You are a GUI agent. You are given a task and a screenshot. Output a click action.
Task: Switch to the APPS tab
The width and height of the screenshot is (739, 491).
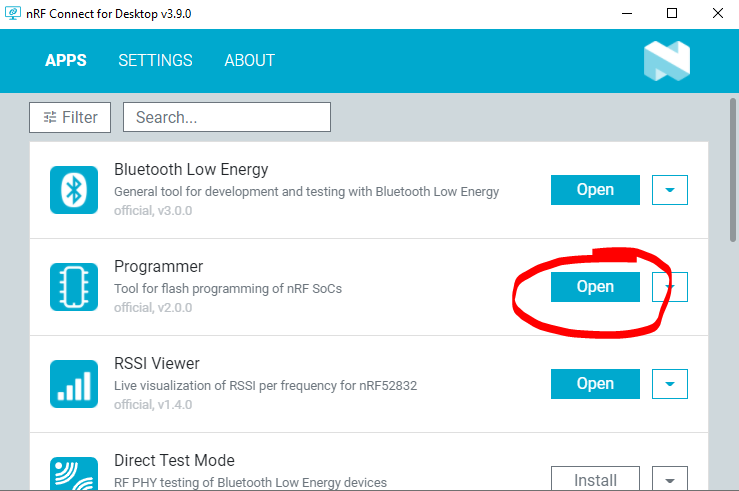66,60
